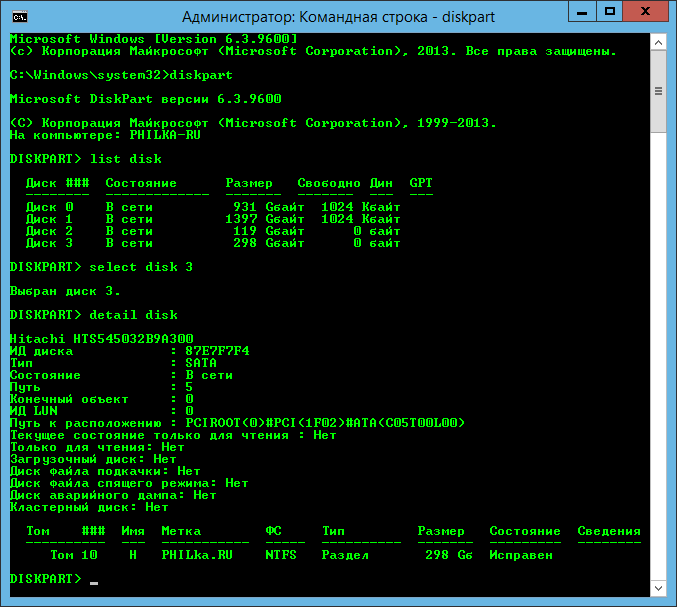Screen dimensions: 677x607
Task: Click the scrollbar up arrow
Action: click(x=658, y=42)
